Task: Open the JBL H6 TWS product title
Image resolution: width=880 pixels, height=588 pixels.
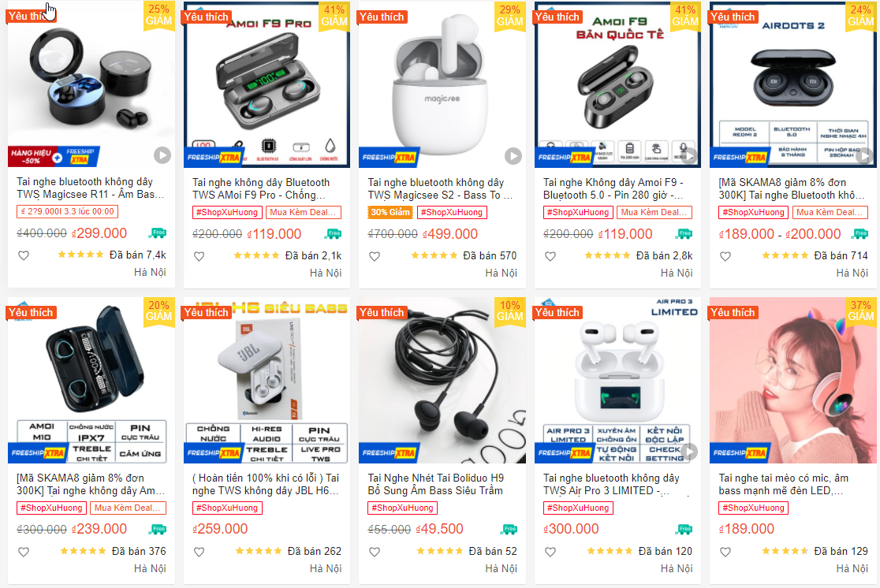Action: (x=266, y=484)
